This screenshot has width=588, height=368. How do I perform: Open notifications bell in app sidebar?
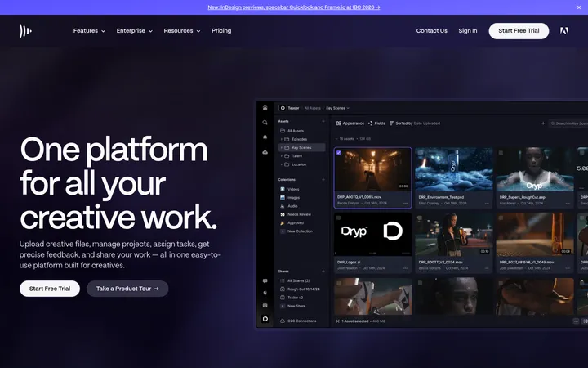click(x=265, y=137)
